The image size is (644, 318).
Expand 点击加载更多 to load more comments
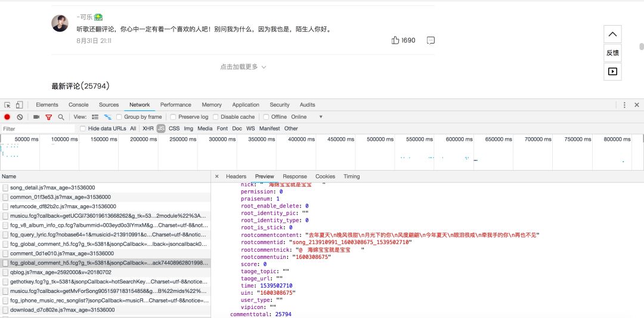coord(243,67)
